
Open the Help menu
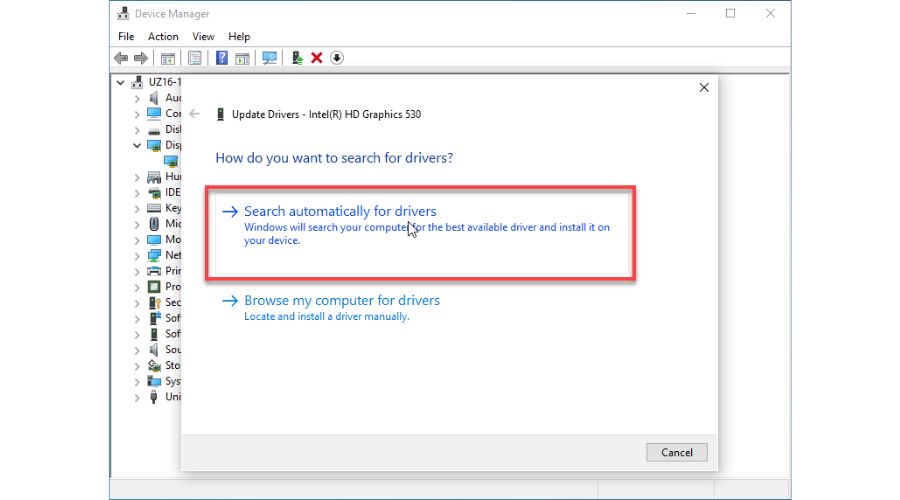(239, 37)
